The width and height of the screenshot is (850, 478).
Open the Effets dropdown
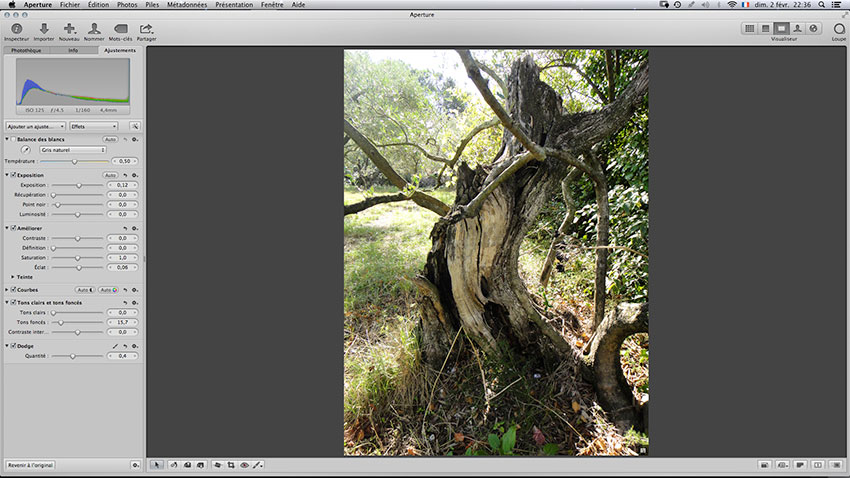(94, 126)
